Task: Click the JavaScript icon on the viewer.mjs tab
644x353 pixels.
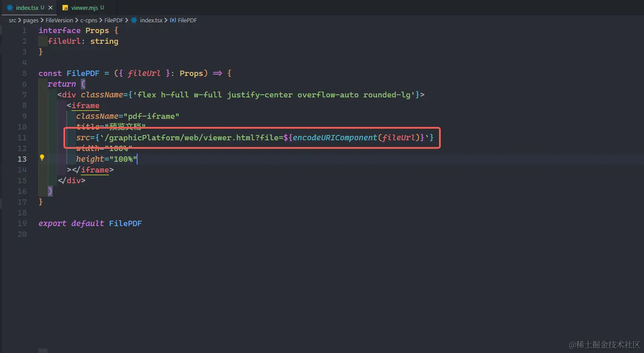Action: coord(64,7)
